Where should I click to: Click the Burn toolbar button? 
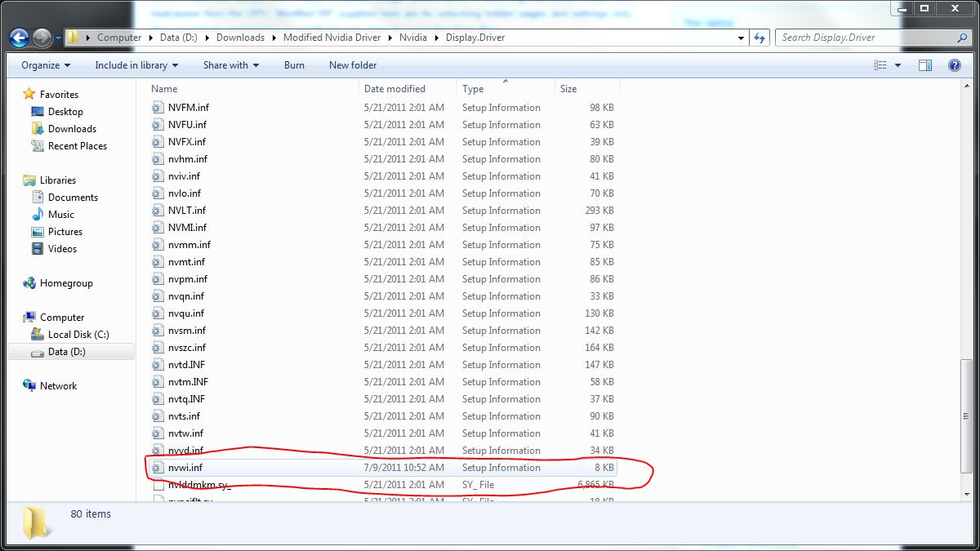[x=294, y=65]
